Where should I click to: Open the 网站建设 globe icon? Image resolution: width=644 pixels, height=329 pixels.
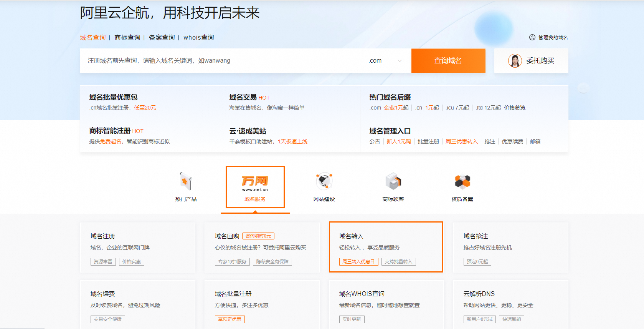point(324,181)
